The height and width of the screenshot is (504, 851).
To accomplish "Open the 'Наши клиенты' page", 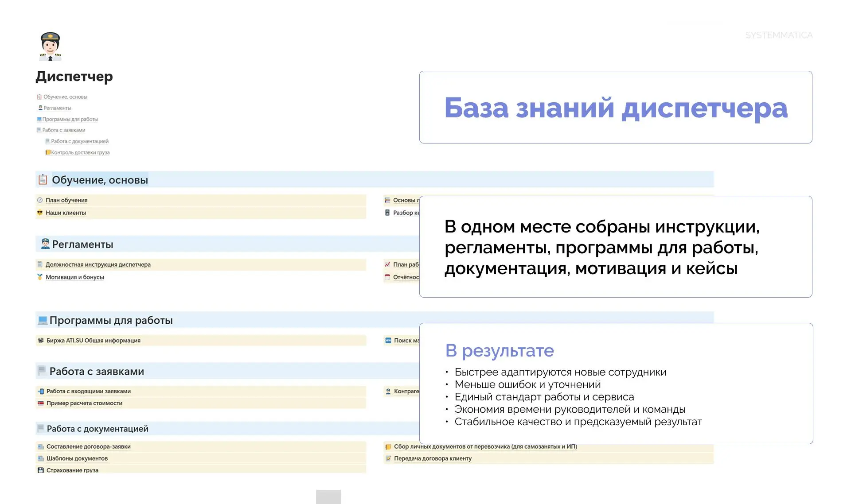I will (x=66, y=213).
